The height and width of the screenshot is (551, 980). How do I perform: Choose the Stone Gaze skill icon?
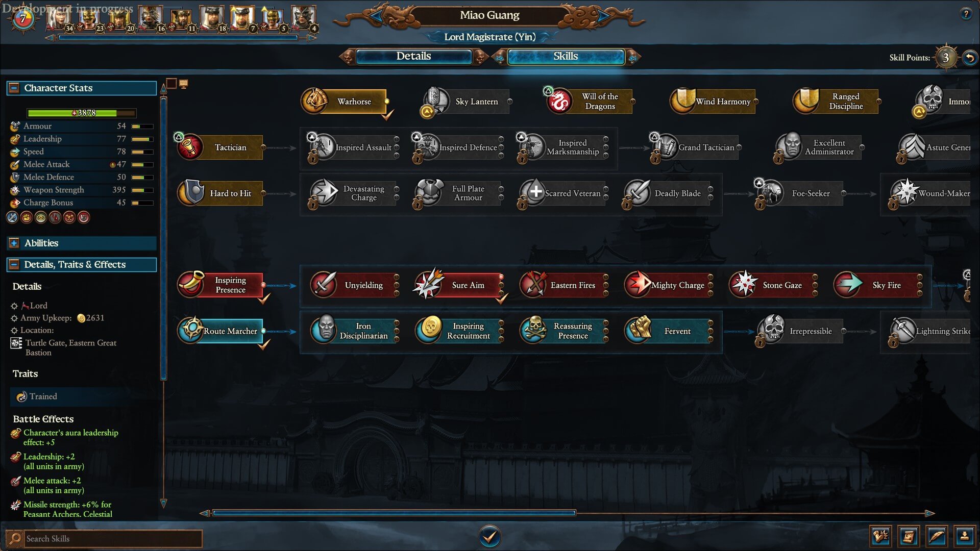coord(743,285)
